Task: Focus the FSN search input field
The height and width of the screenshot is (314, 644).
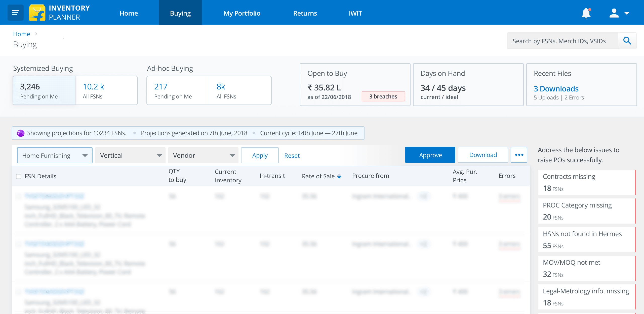Action: pyautogui.click(x=562, y=41)
